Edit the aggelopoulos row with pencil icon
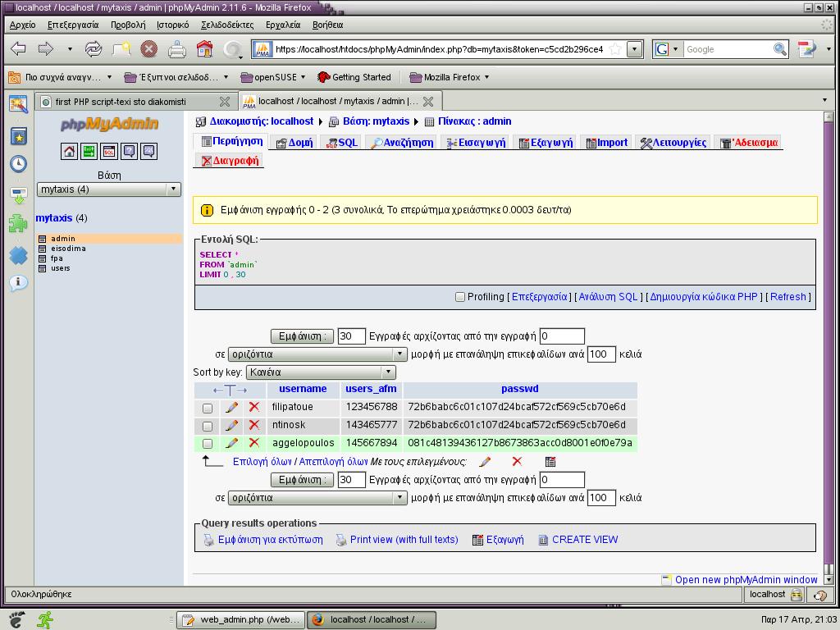The image size is (840, 630). point(231,444)
